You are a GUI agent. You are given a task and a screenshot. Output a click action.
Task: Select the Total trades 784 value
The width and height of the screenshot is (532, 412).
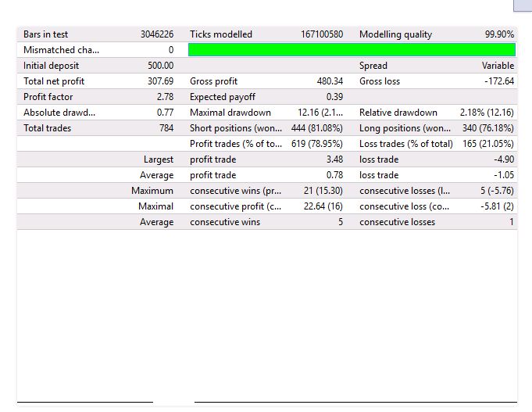[x=166, y=128]
